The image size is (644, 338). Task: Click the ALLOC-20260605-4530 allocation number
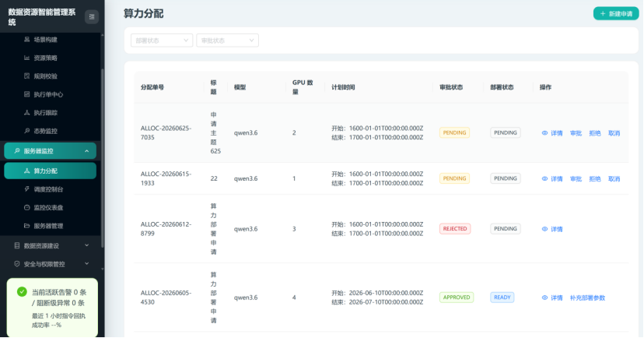[166, 298]
